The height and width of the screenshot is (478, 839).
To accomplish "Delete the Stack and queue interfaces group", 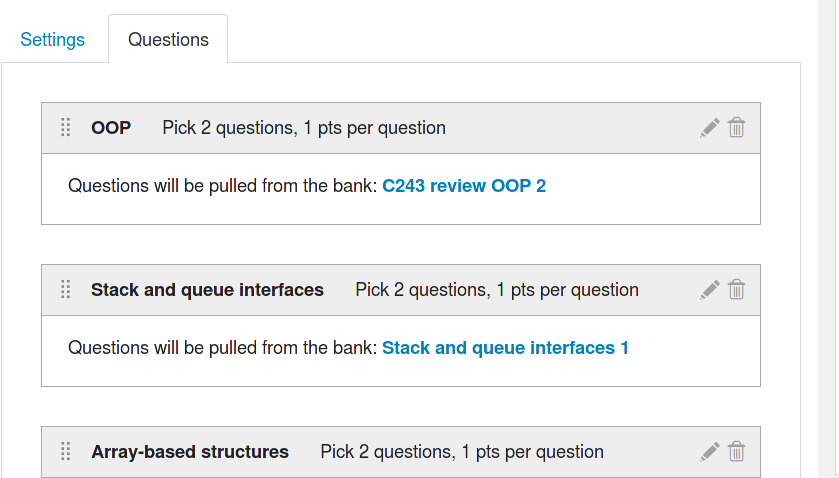I will click(737, 290).
